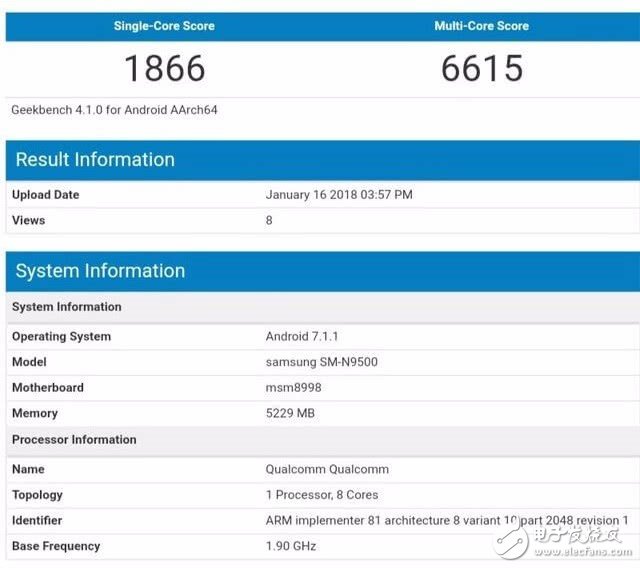Click the Geekbench 4.1.0 version text

pos(114,110)
